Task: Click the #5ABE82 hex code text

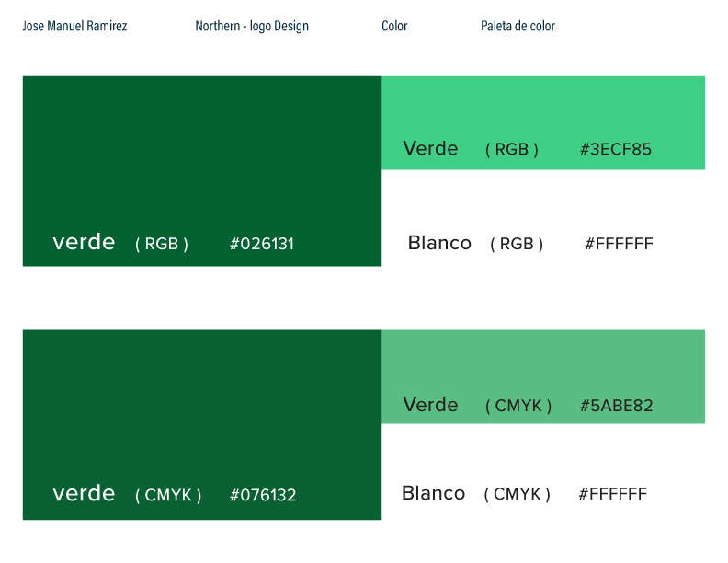Action: tap(616, 406)
